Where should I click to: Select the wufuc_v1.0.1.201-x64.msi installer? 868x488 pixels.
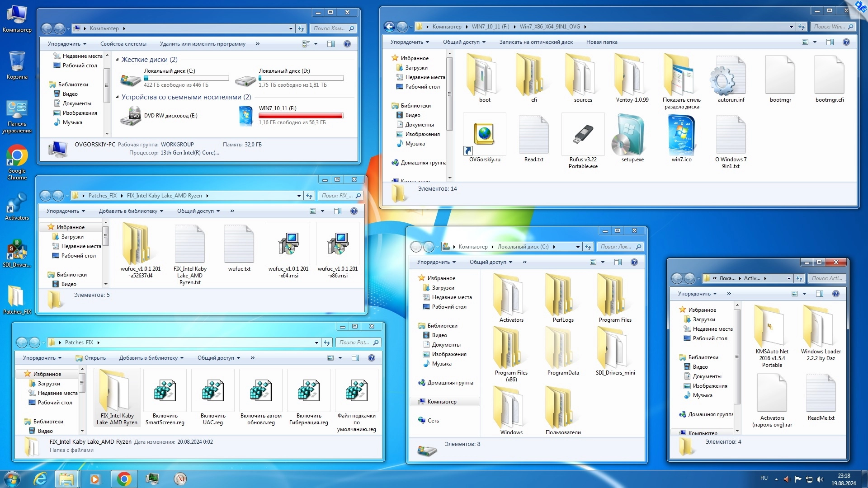point(288,244)
